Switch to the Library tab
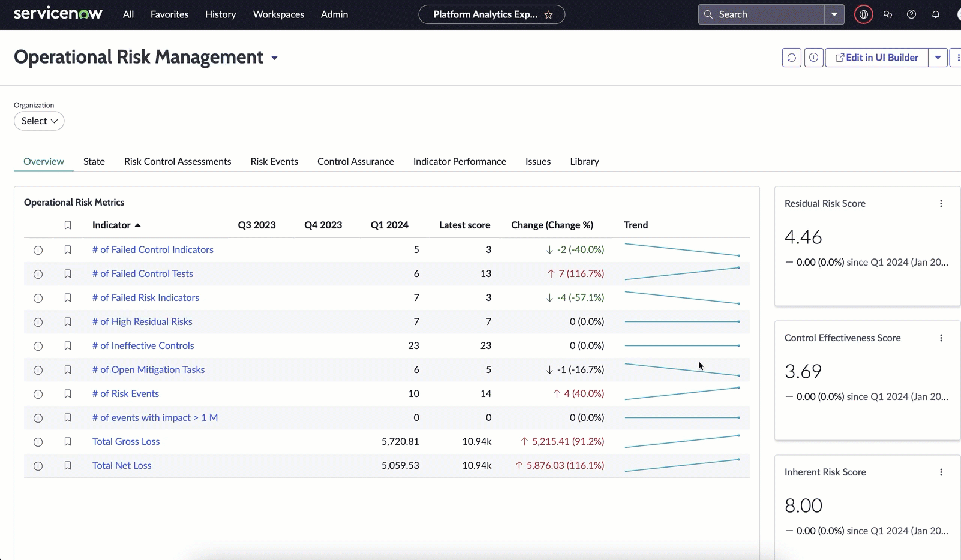This screenshot has height=560, width=961. 585,161
